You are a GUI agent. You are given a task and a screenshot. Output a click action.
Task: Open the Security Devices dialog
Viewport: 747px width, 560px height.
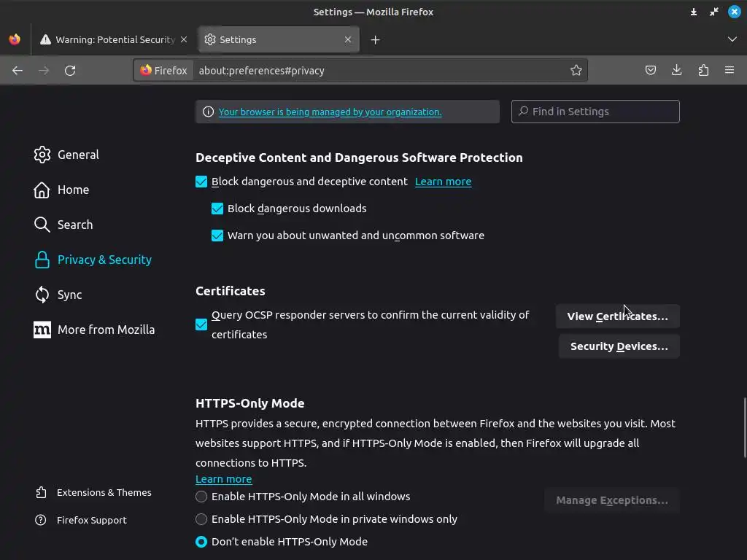(619, 346)
